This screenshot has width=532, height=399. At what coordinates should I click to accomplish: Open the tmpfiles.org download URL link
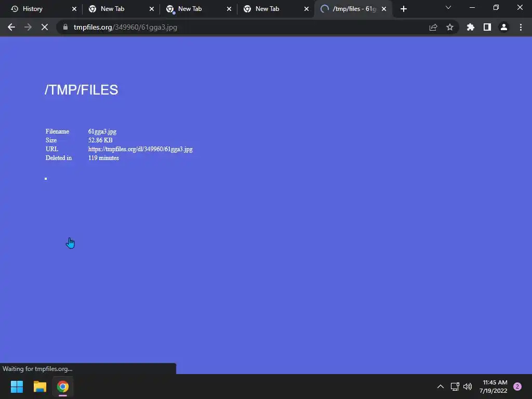(140, 149)
